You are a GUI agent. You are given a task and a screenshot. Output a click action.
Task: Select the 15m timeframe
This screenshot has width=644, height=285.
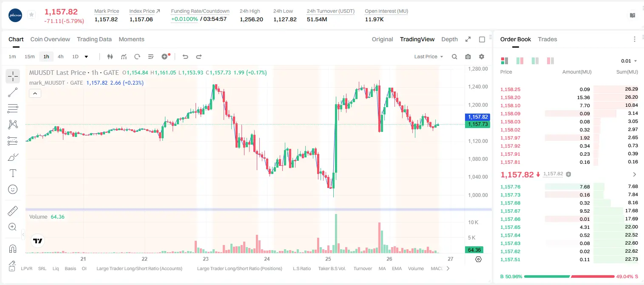29,57
